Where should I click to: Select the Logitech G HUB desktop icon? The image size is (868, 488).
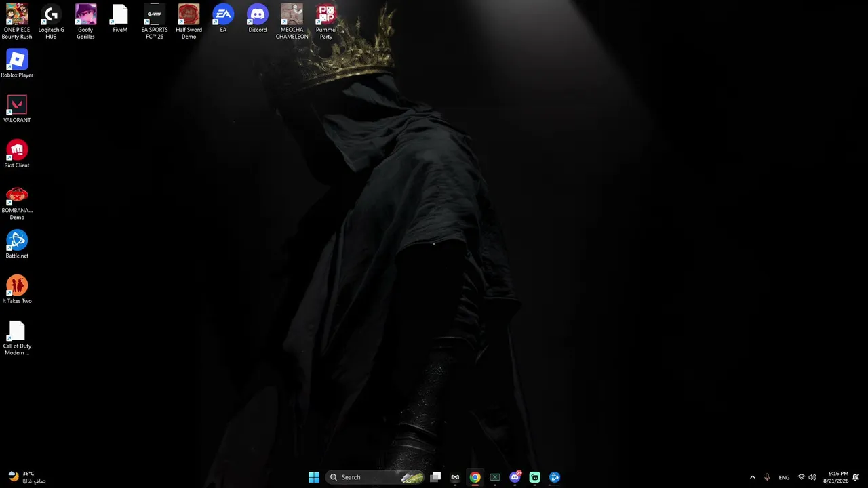51,21
